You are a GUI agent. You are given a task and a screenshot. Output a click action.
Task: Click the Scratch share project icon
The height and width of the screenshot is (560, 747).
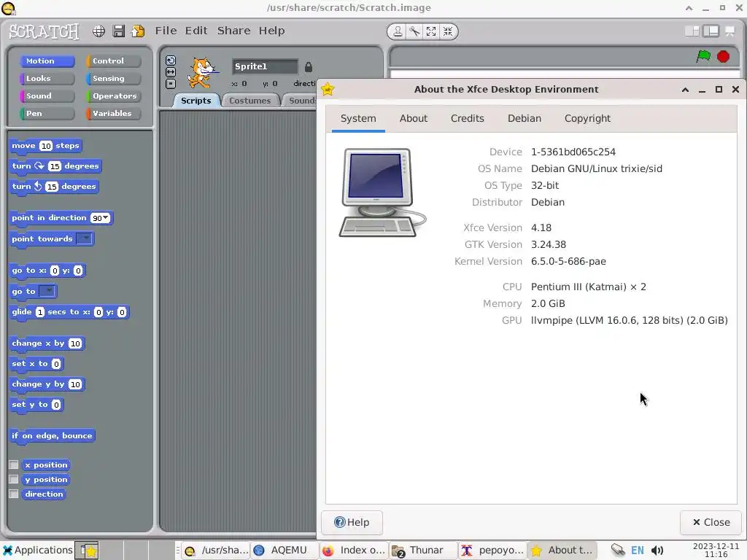138,31
